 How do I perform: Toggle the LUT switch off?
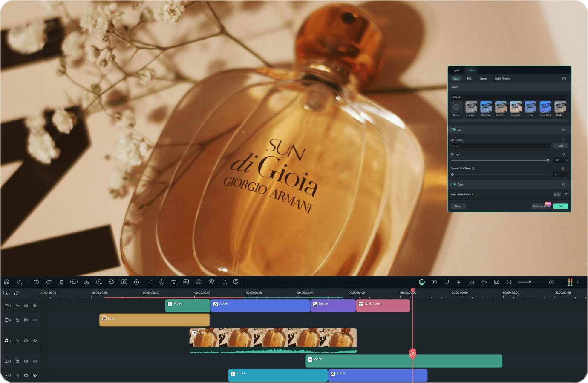453,130
